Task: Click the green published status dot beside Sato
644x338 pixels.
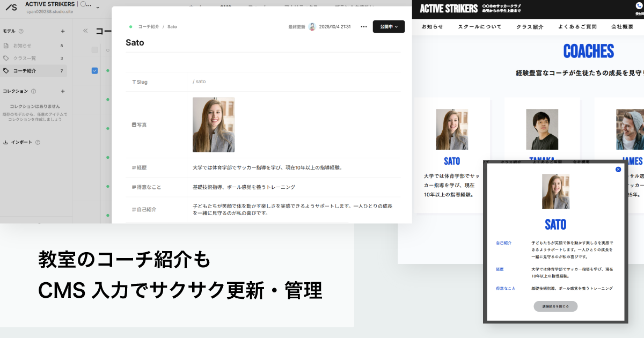Action: click(x=130, y=26)
